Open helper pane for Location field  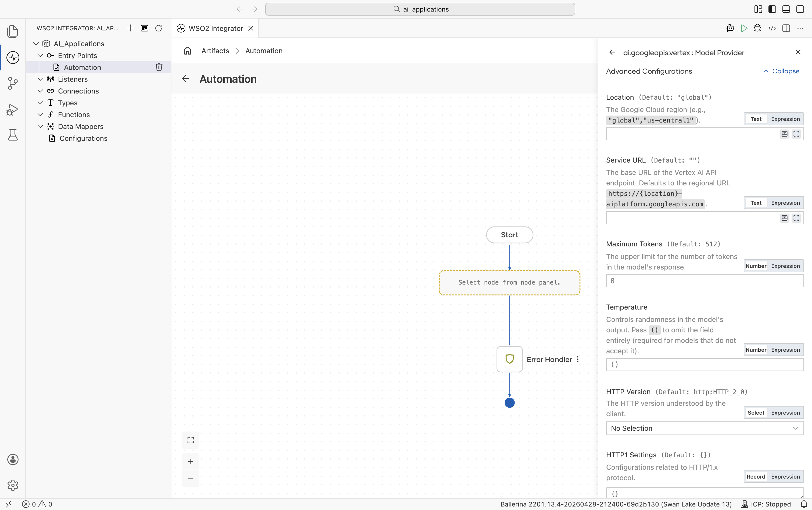(x=785, y=134)
